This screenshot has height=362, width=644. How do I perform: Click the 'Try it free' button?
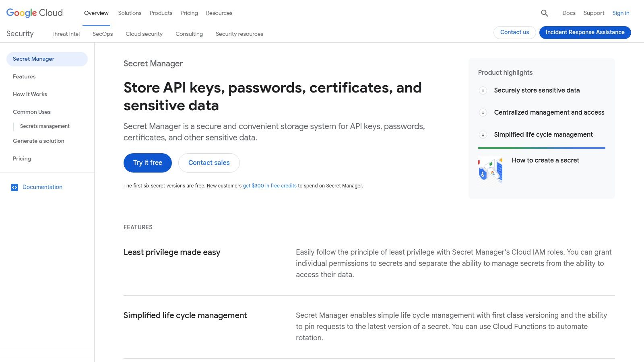(147, 163)
